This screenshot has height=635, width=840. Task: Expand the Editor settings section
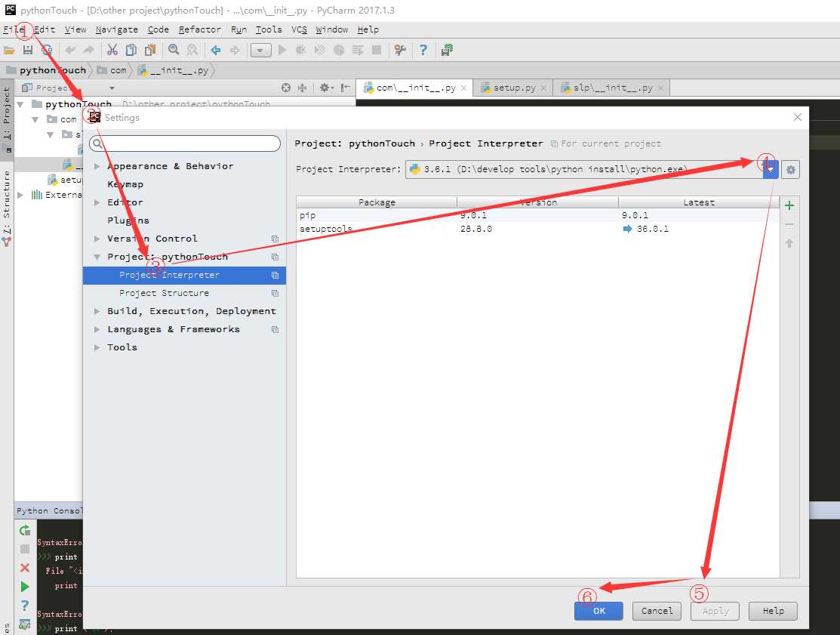click(97, 202)
